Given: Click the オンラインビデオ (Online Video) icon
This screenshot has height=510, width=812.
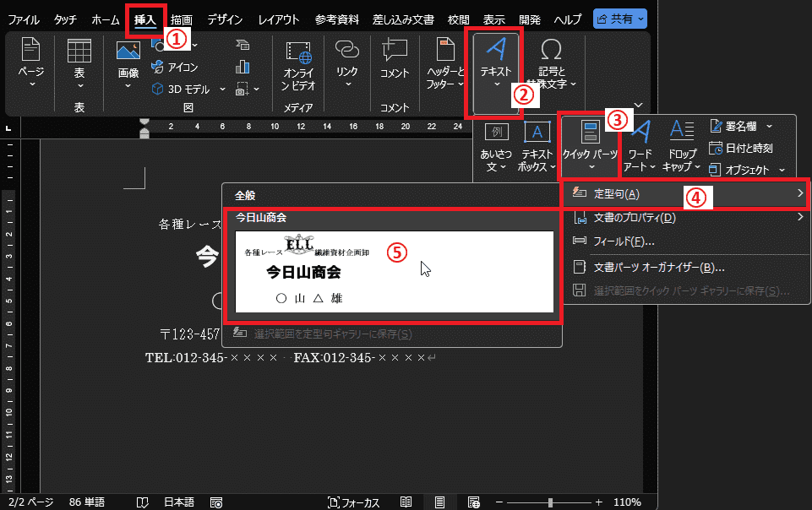Looking at the screenshot, I should click(x=299, y=66).
